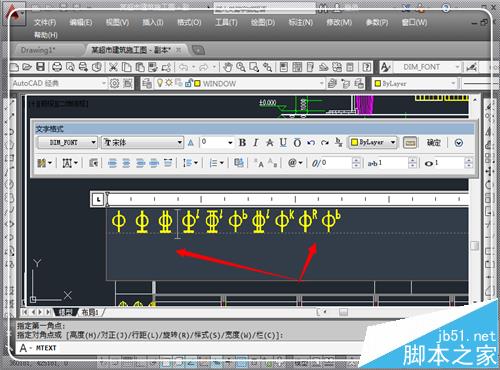Select the Pan hand tool

point(227,67)
